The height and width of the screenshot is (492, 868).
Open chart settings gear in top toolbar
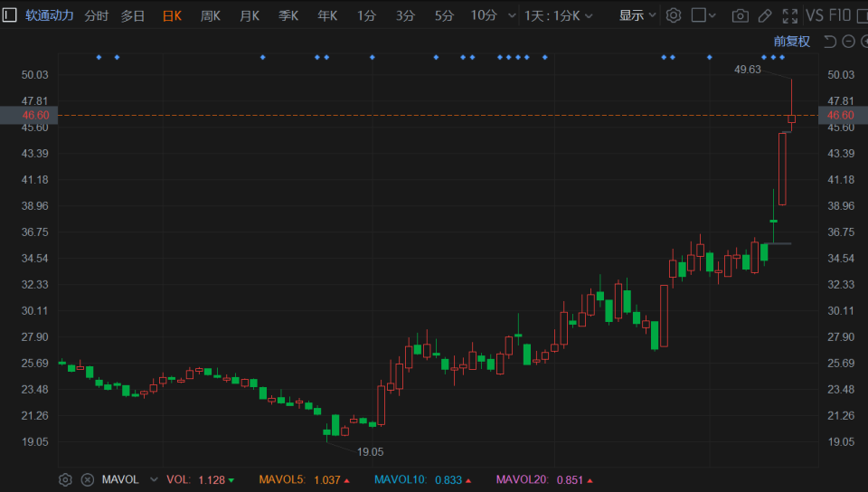pos(673,15)
